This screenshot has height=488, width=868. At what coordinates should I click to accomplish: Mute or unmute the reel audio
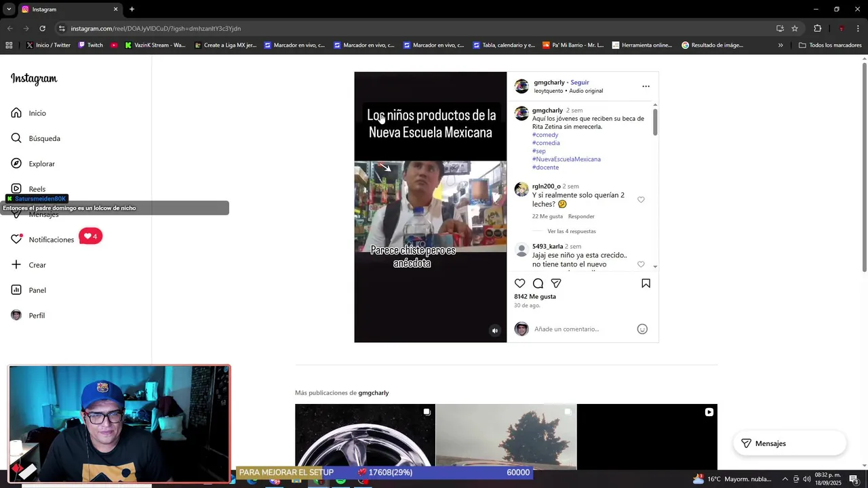[x=495, y=331]
